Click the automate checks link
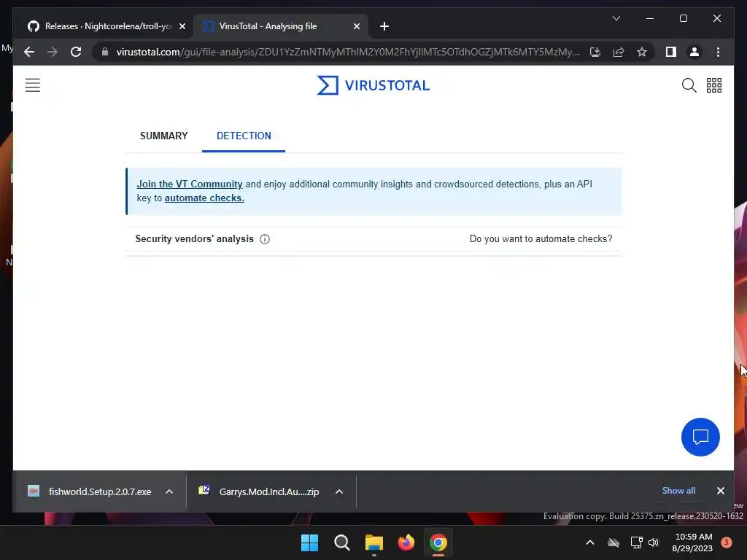Viewport: 747px width, 560px height. click(x=204, y=198)
